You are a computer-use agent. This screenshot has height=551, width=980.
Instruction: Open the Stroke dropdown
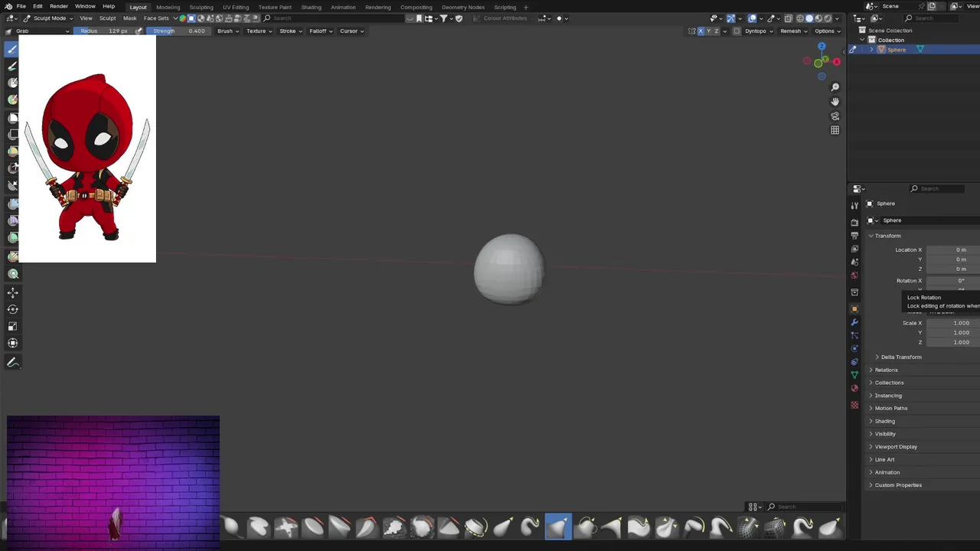click(290, 31)
